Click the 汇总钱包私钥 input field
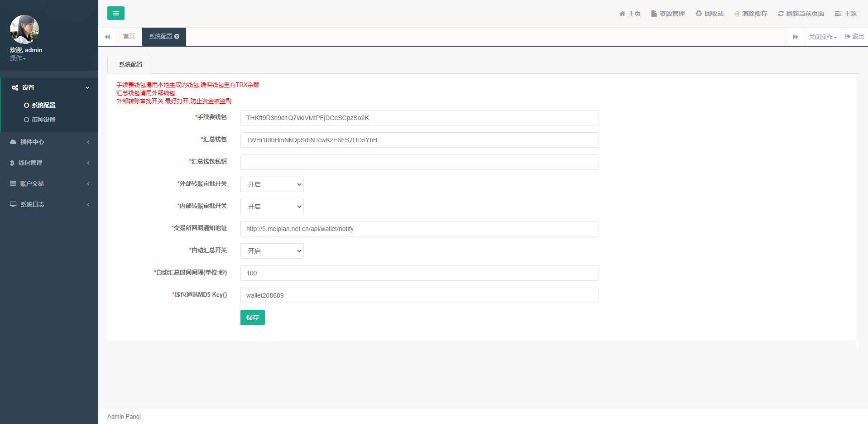The image size is (868, 424). [x=419, y=162]
